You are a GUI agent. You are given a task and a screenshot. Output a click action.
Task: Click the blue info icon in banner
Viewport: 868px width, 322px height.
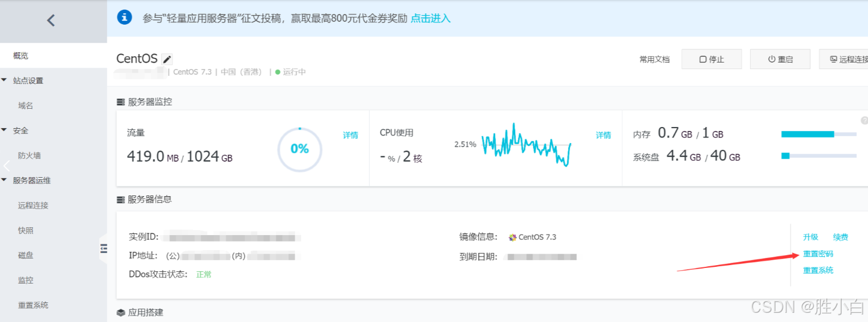(124, 17)
